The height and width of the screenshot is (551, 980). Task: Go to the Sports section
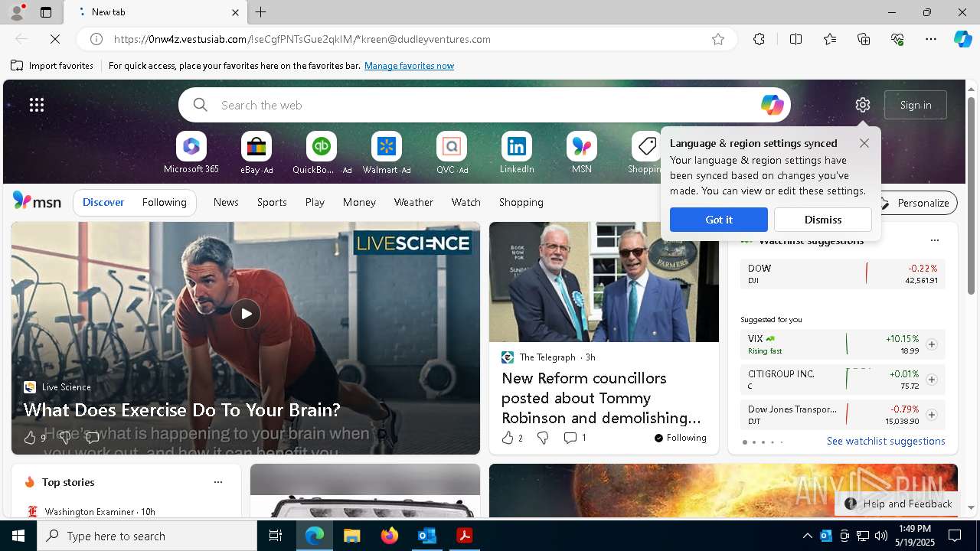pos(272,202)
